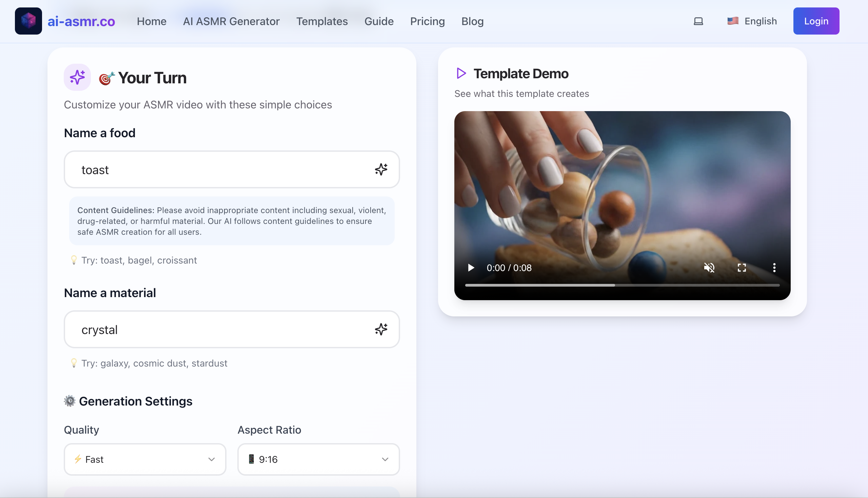The image size is (868, 498).
Task: Click the purple sparkle Your Turn icon
Action: [77, 77]
